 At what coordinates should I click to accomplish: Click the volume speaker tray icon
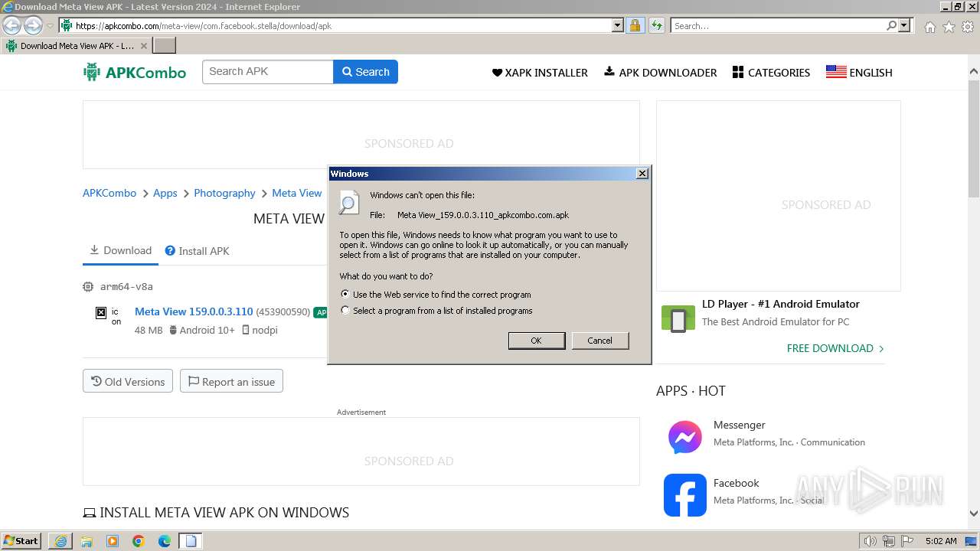point(870,541)
